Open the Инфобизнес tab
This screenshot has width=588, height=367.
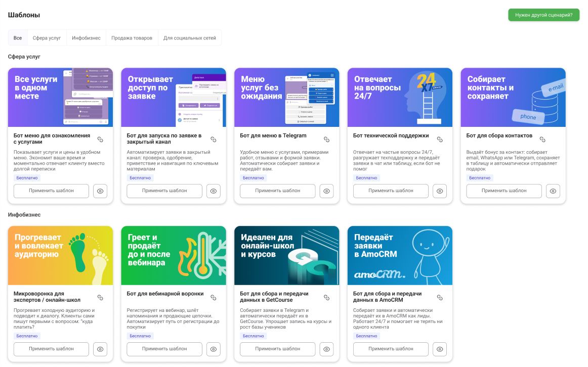coord(86,38)
